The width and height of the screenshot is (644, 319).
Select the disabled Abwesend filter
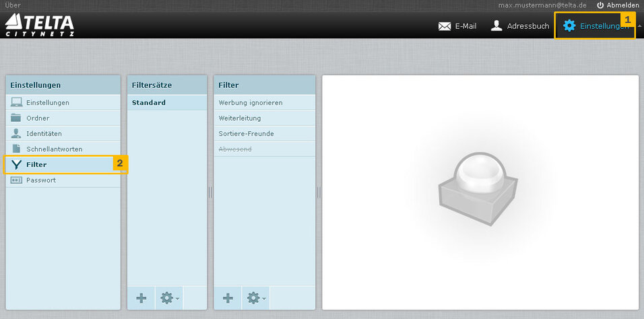(x=265, y=149)
